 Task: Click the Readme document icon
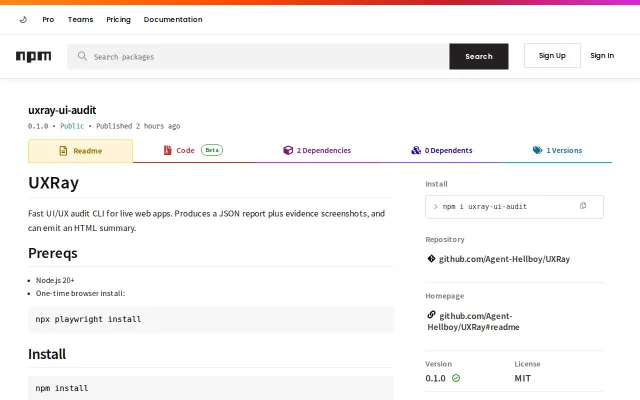63,151
